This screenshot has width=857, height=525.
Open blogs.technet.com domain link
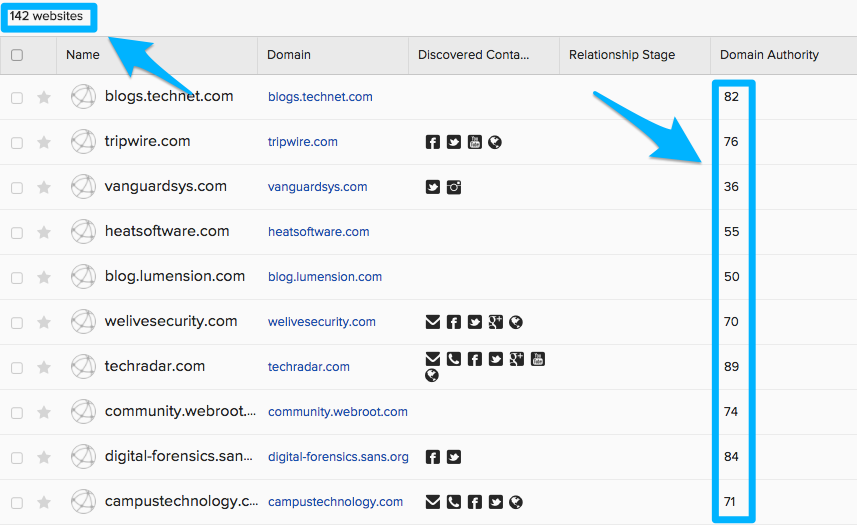tap(320, 97)
